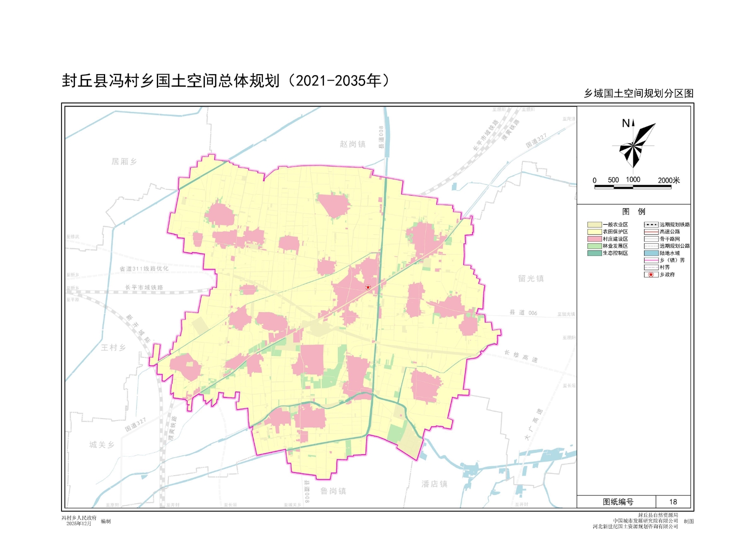
Task: Click the map scale bar
Action: pos(632,187)
